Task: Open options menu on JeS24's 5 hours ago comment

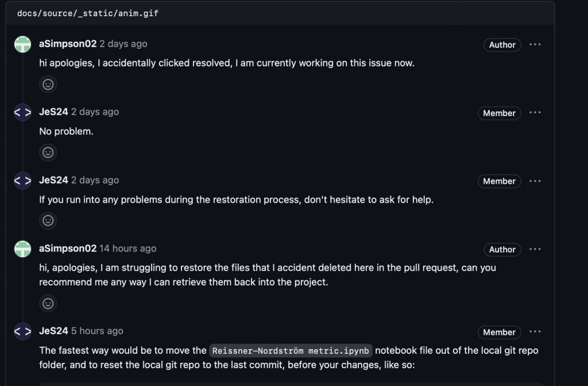Action: pyautogui.click(x=535, y=331)
